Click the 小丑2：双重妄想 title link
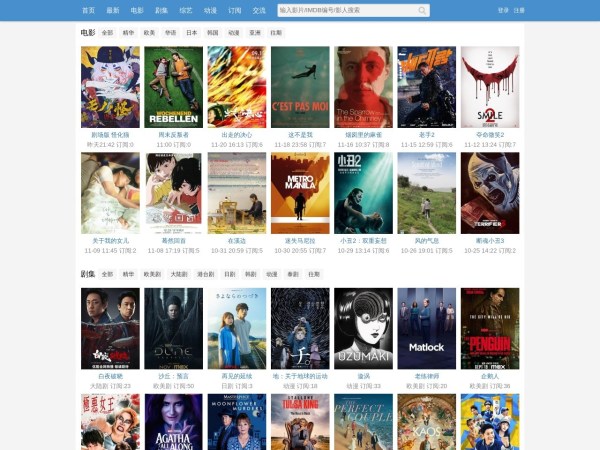The image size is (600, 450). (363, 241)
